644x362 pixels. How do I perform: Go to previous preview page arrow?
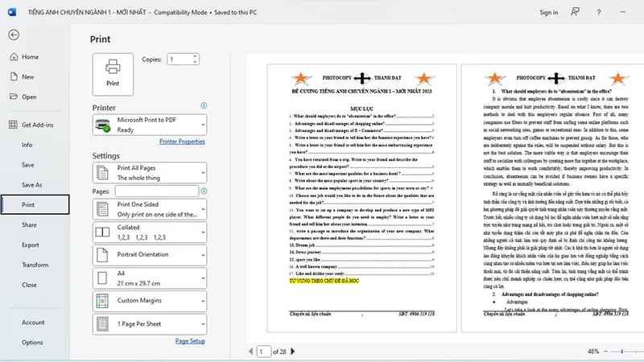pyautogui.click(x=250, y=352)
